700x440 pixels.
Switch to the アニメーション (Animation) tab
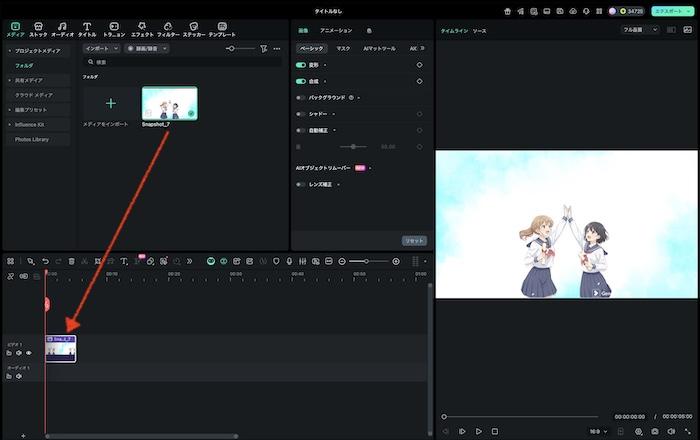(336, 30)
